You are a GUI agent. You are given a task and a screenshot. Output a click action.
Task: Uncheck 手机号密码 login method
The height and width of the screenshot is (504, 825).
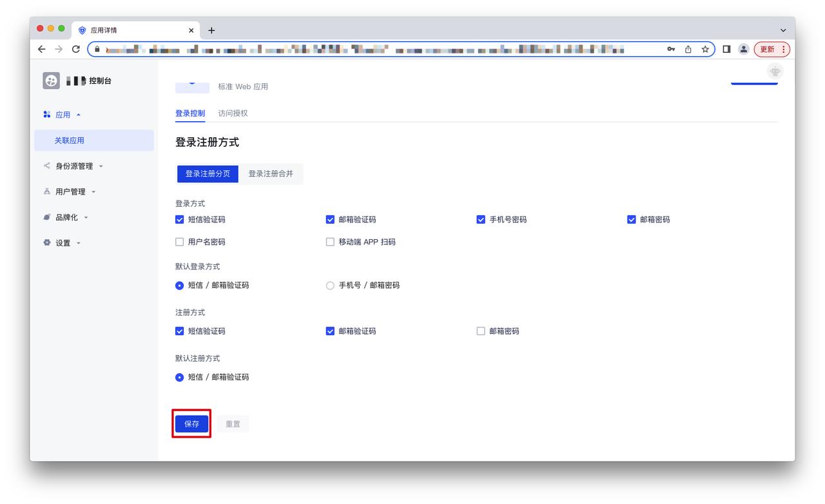click(481, 220)
